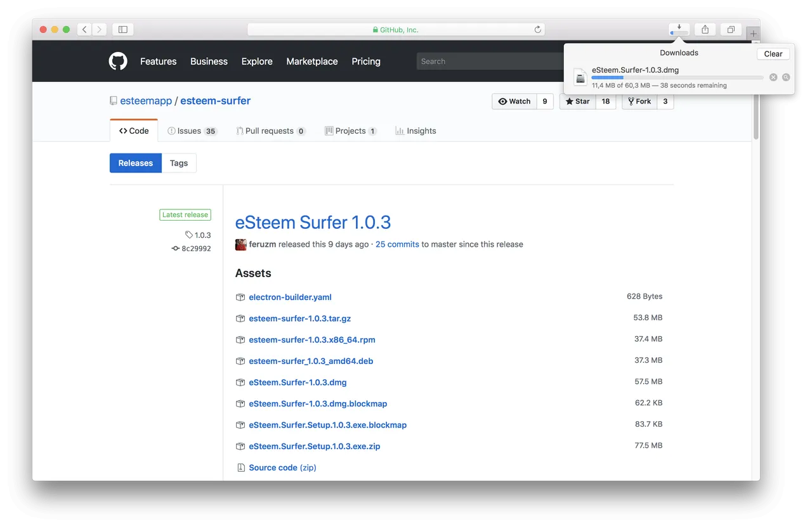The width and height of the screenshot is (812, 527).
Task: Reload the page using the refresh icon
Action: [537, 30]
